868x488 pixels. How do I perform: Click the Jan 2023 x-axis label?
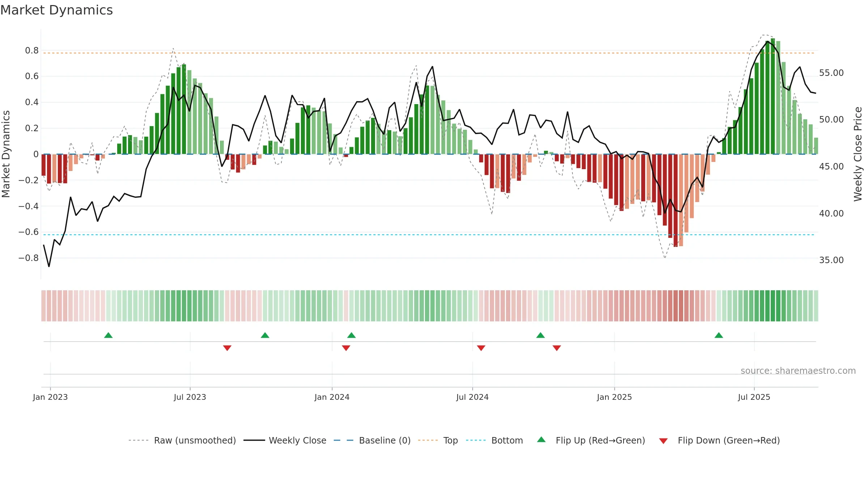pyautogui.click(x=50, y=397)
